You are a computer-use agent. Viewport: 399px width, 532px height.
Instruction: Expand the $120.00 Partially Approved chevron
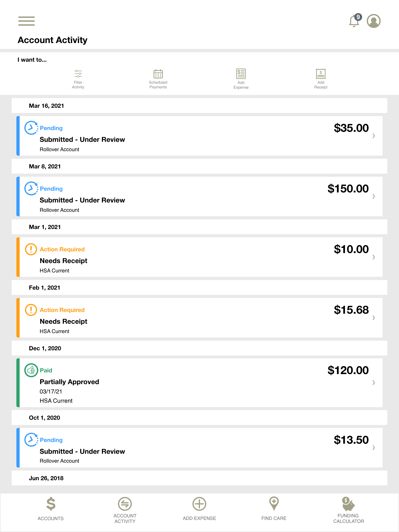click(373, 382)
